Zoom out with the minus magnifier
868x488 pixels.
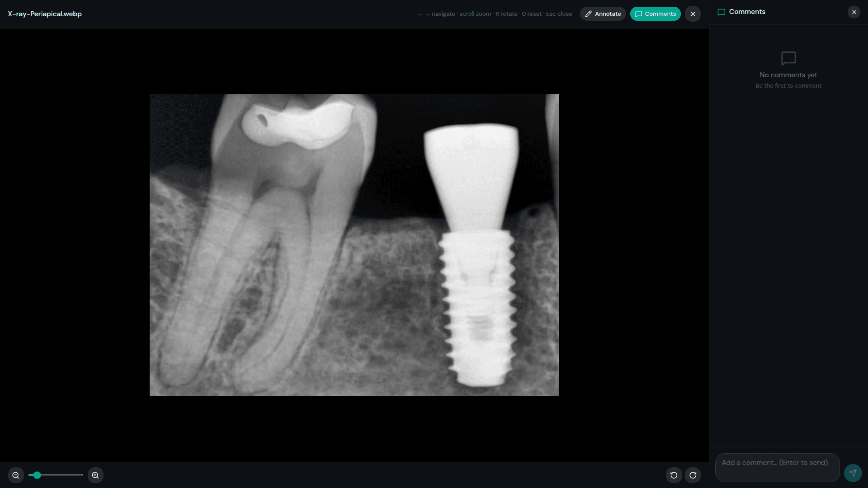click(x=16, y=475)
